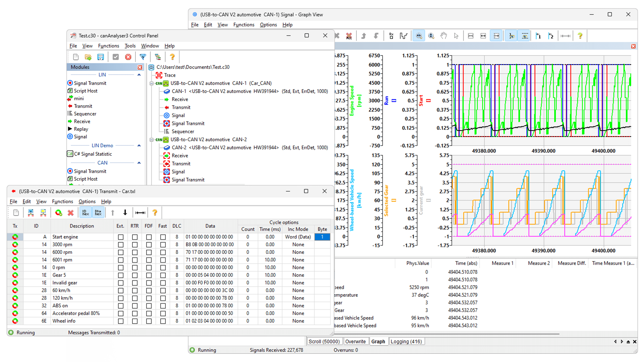Open the filter icon in Control Panel toolbar
This screenshot has width=644, height=362.
point(143,57)
